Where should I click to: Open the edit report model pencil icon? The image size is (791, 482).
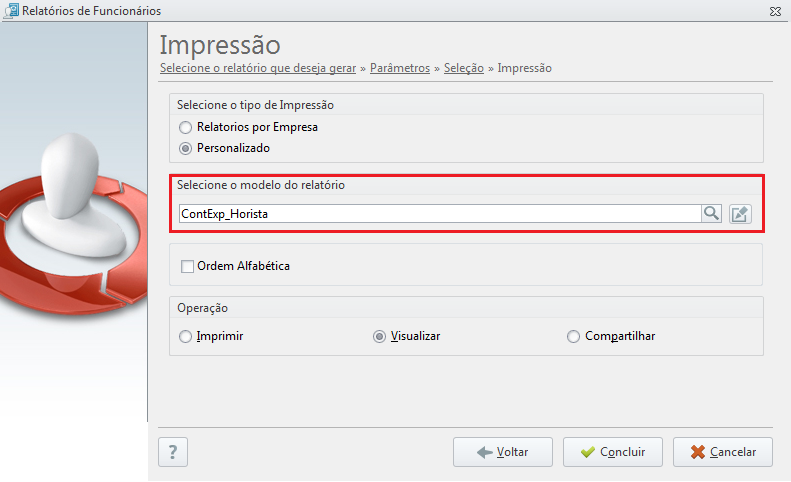(x=740, y=214)
